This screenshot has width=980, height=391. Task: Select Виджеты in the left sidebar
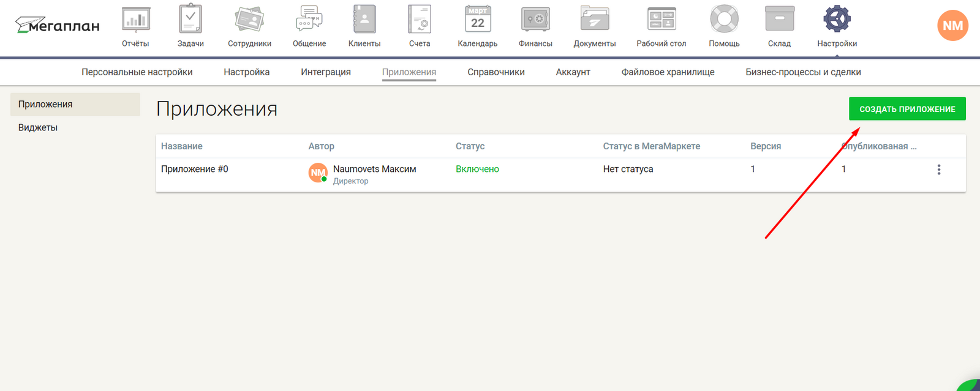pos(38,128)
